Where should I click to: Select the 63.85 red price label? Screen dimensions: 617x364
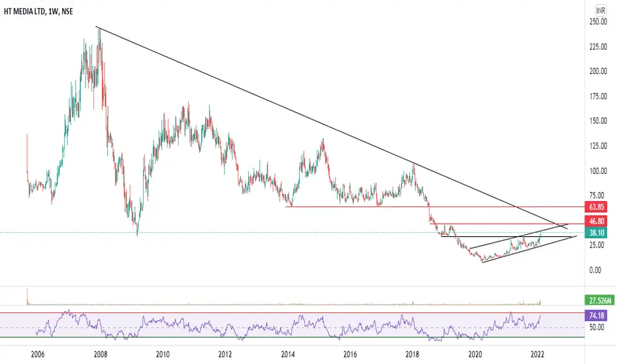(596, 206)
